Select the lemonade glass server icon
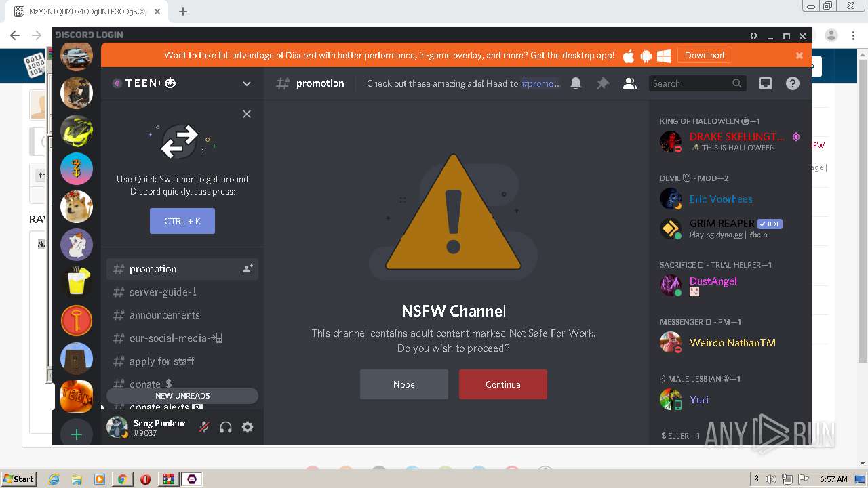Screen dimensions: 868x488 (x=77, y=283)
